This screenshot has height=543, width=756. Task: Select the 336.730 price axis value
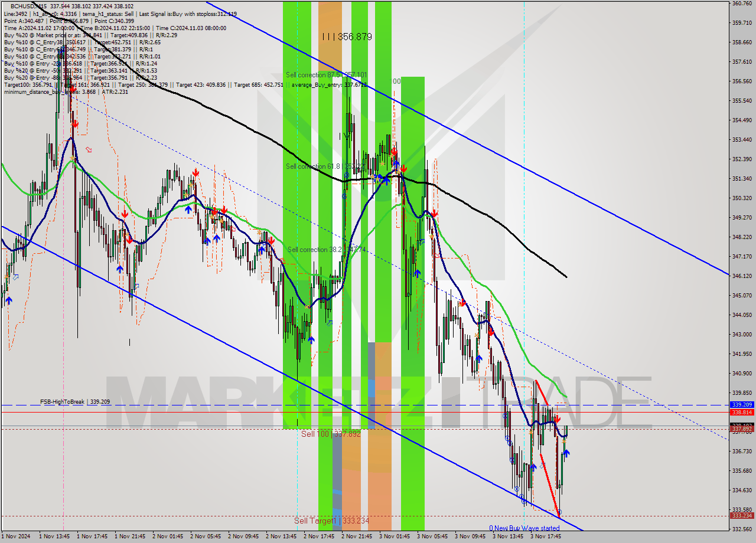pos(742,451)
